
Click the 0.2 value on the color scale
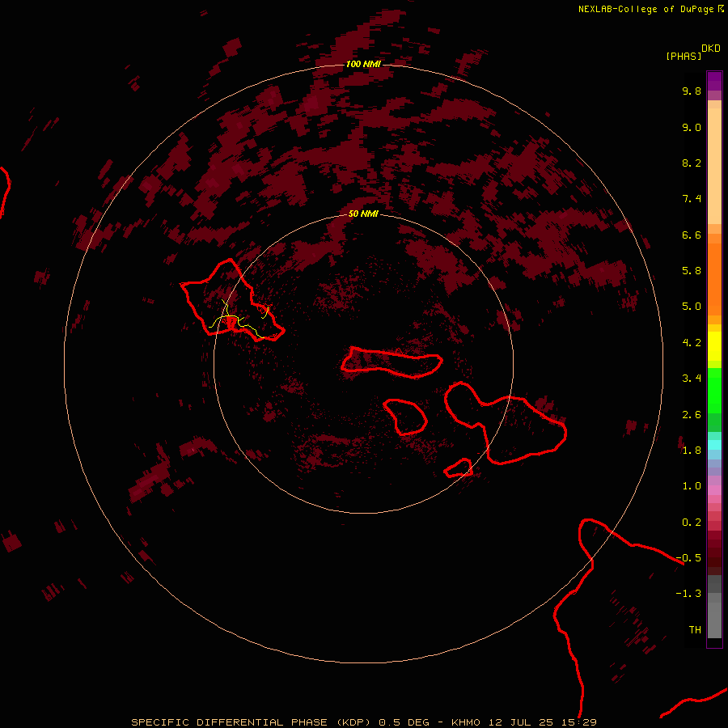(692, 523)
